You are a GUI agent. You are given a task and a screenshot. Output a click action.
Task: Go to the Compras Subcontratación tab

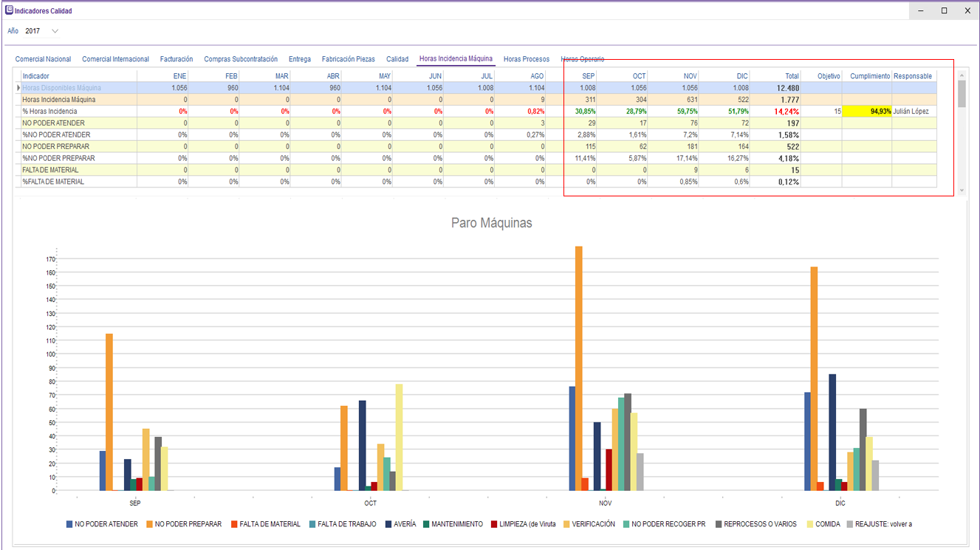click(241, 59)
